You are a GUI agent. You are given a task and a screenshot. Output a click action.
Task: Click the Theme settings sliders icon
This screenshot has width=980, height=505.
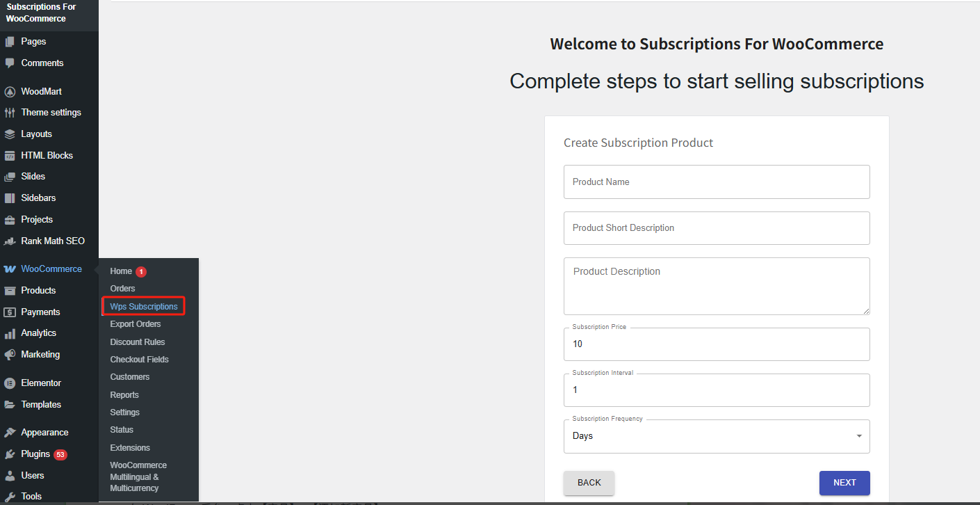[10, 113]
